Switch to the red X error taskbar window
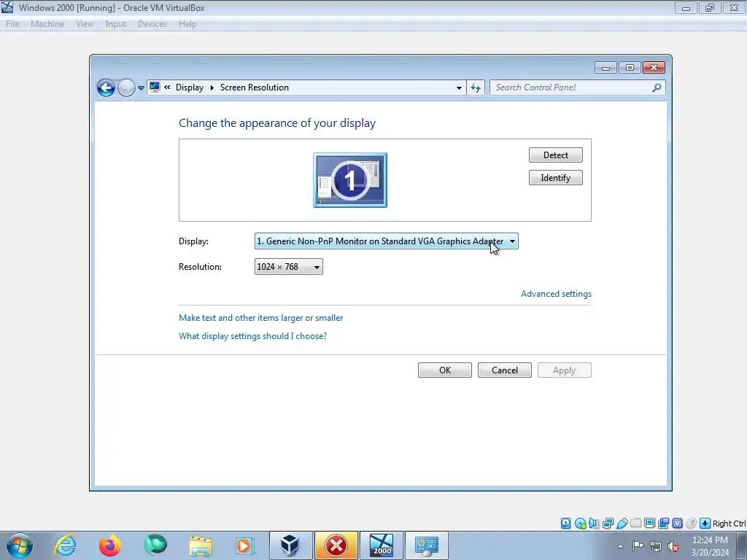 (x=336, y=545)
